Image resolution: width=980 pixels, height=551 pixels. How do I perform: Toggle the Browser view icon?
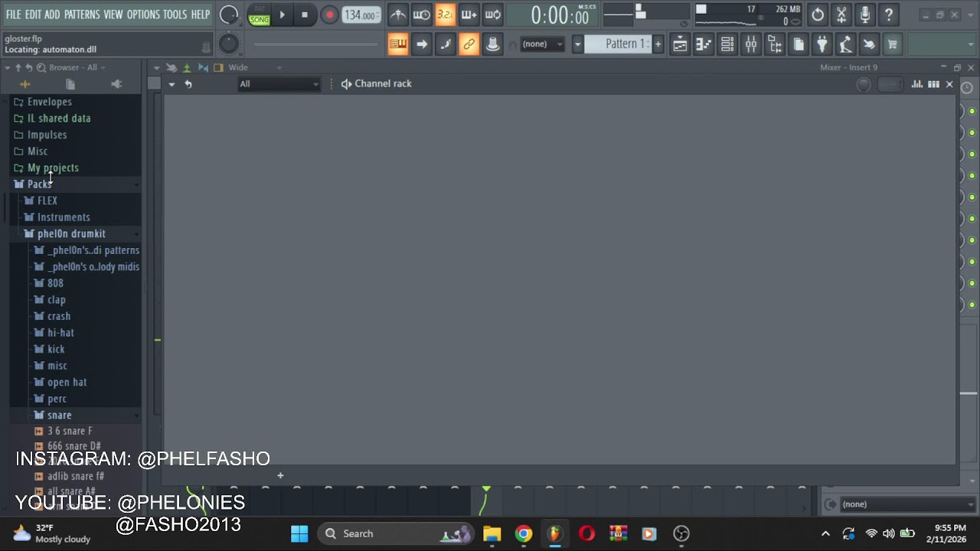[x=775, y=44]
